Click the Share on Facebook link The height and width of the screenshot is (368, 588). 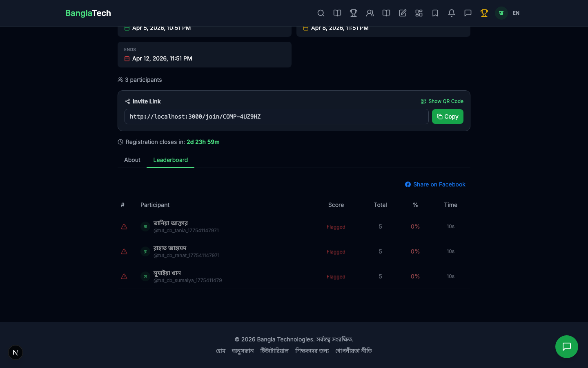pyautogui.click(x=435, y=184)
